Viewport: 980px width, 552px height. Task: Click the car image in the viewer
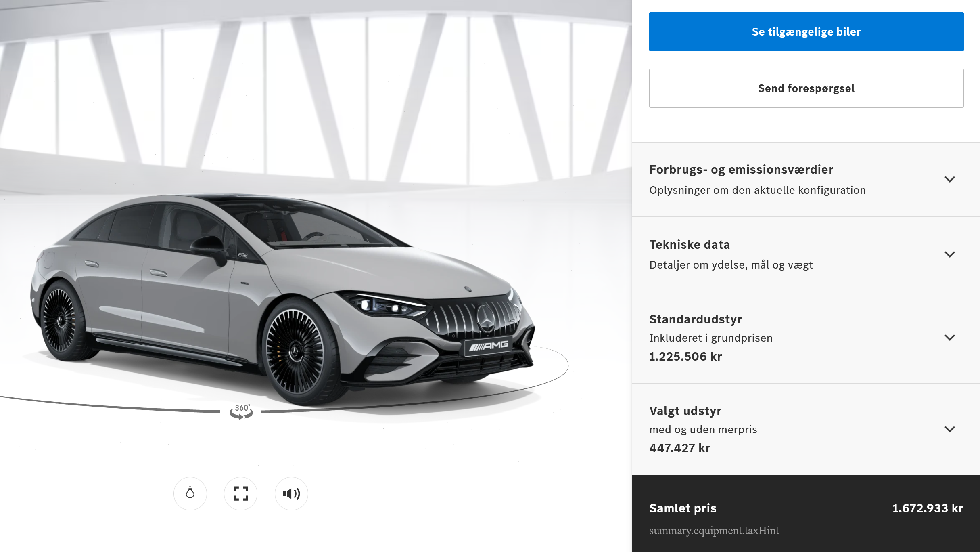pos(283,299)
